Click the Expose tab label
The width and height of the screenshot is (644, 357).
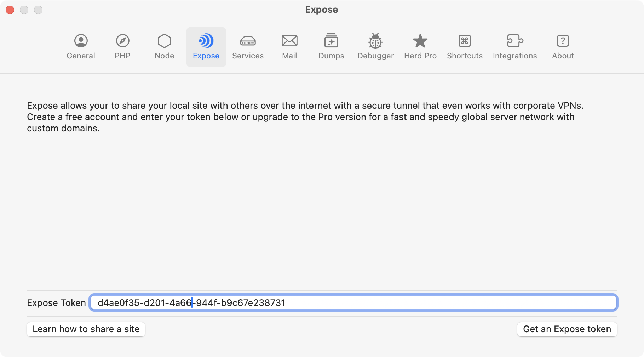[206, 56]
